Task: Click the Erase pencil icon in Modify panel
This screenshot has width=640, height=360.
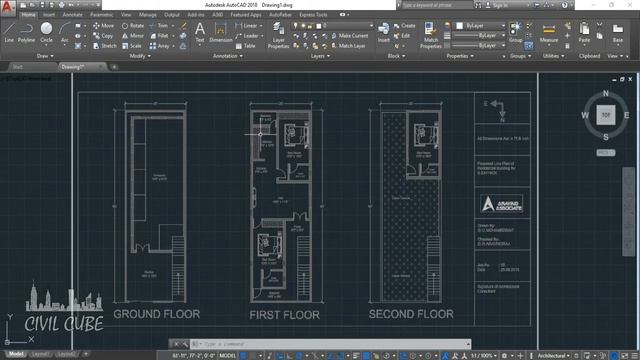Action: pos(183,26)
